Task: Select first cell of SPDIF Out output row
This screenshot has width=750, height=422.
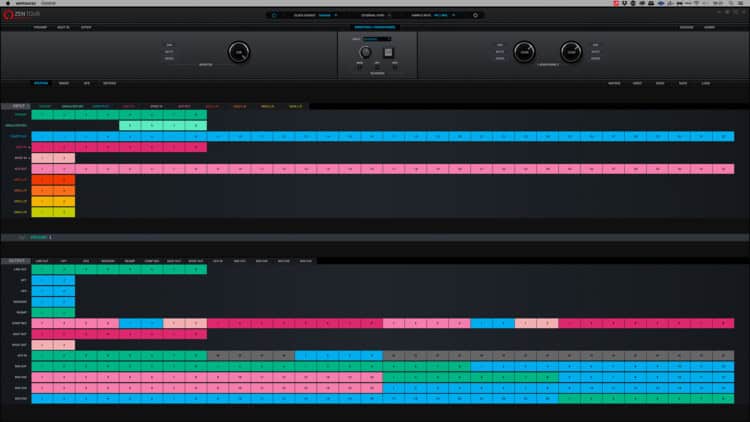Action: tap(42, 345)
